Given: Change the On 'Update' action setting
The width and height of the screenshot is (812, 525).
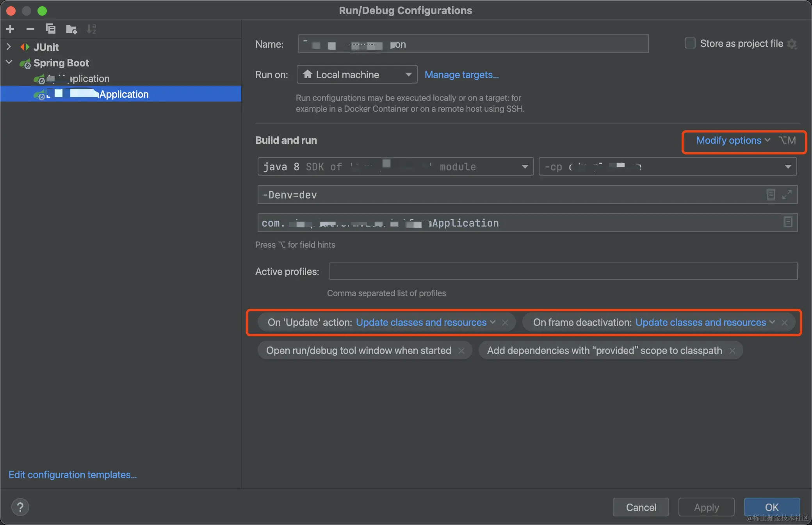Looking at the screenshot, I should (x=424, y=322).
